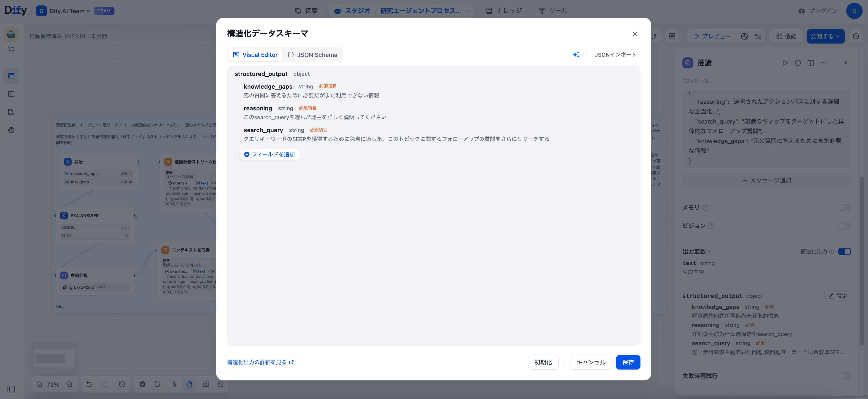This screenshot has width=868, height=399.
Task: Click the run step play icon in 推論 panel
Action: tap(785, 63)
